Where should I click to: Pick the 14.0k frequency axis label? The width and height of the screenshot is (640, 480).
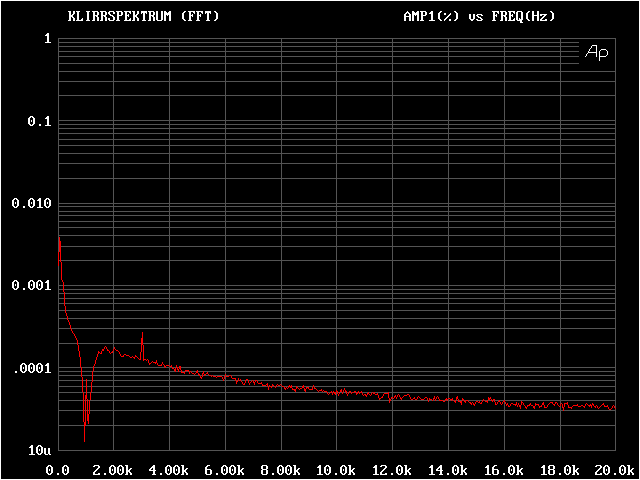[447, 469]
